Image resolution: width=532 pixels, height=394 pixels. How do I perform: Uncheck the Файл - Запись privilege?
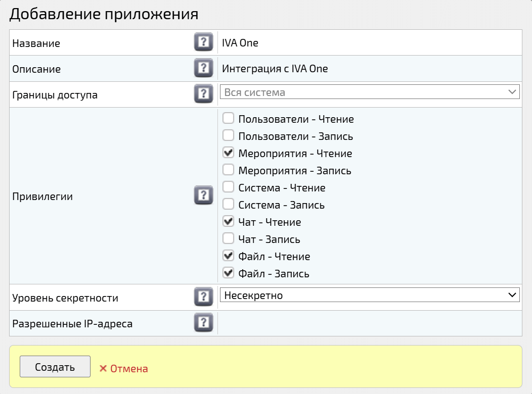coord(228,272)
